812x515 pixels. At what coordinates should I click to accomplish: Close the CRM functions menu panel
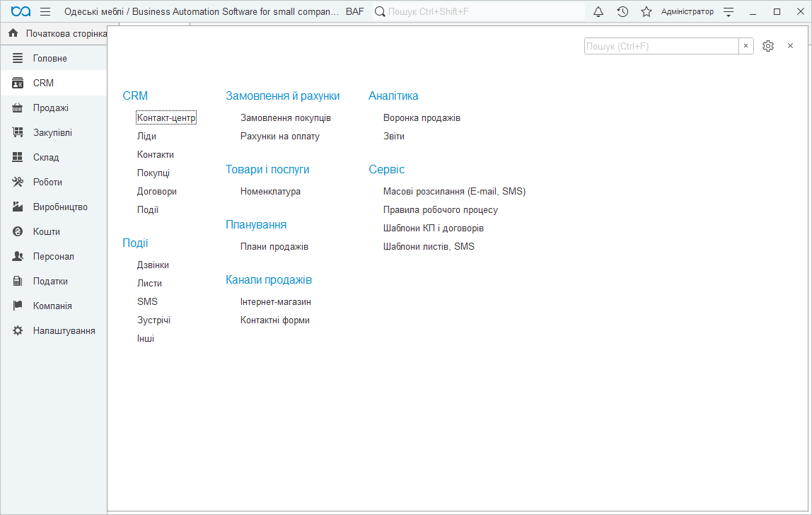[790, 46]
